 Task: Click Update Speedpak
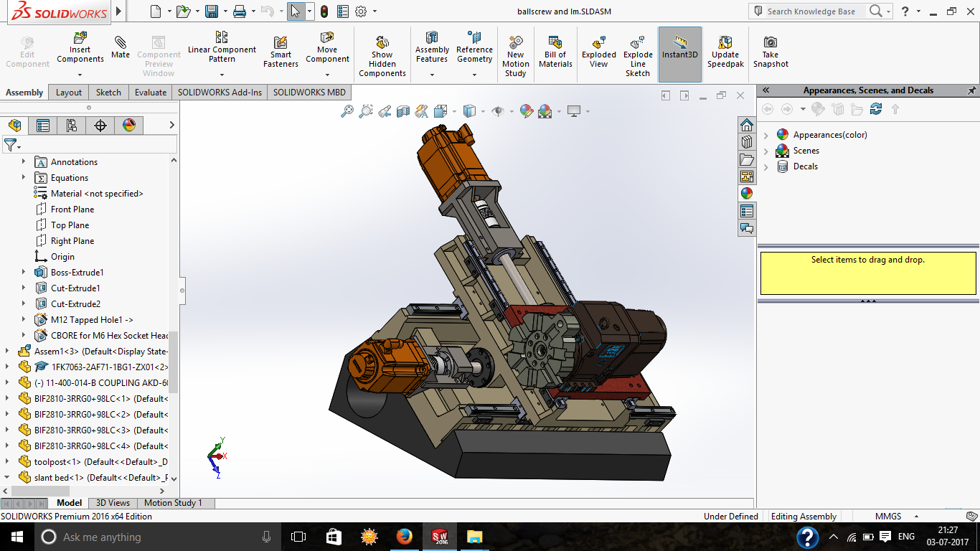click(725, 52)
